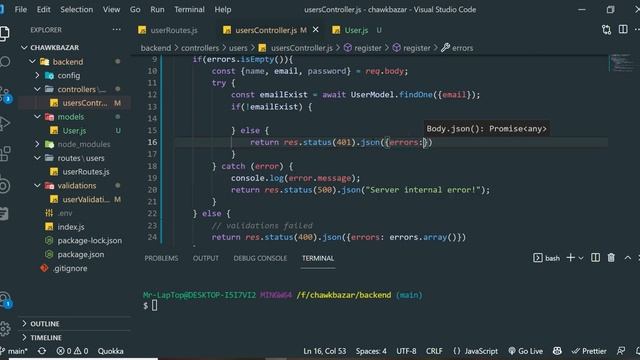Open the launch profile dropdown arrow beside the plus icon
This screenshot has width=640, height=360.
click(x=581, y=258)
